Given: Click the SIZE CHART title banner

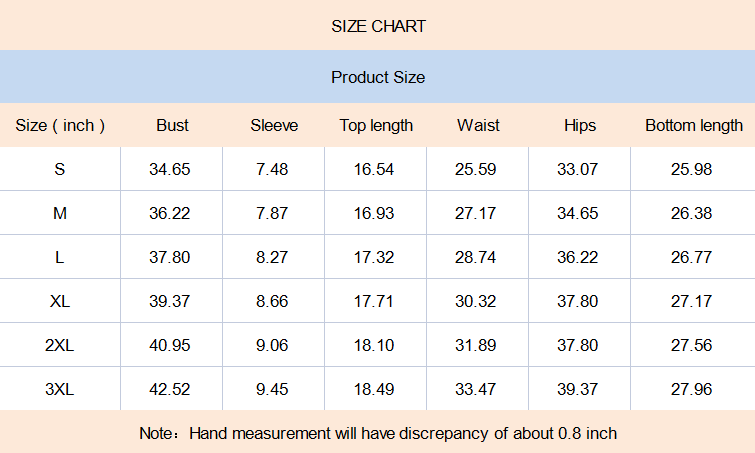Looking at the screenshot, I should pos(378,26).
